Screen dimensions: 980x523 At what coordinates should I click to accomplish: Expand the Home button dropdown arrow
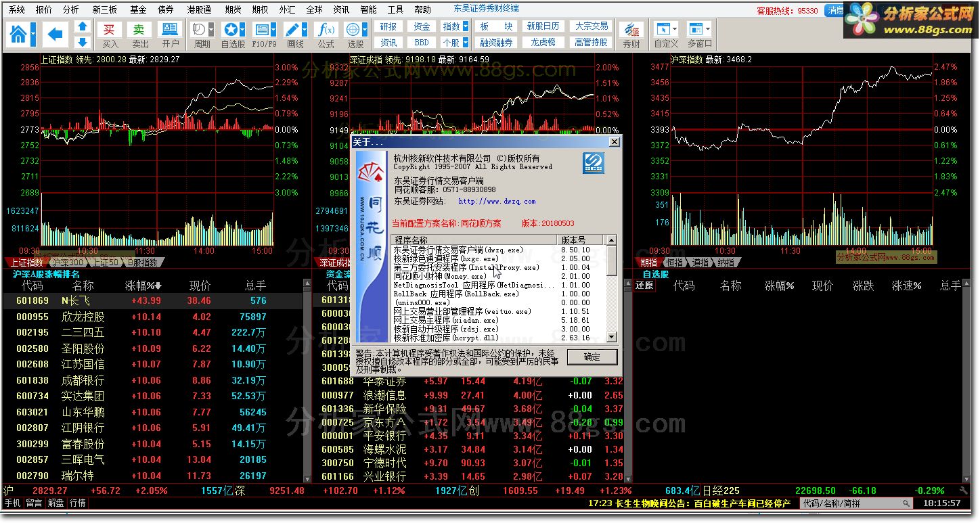coord(32,34)
